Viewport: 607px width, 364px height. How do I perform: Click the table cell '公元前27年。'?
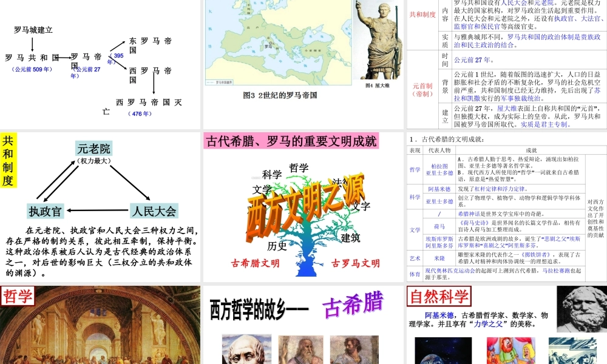click(474, 60)
